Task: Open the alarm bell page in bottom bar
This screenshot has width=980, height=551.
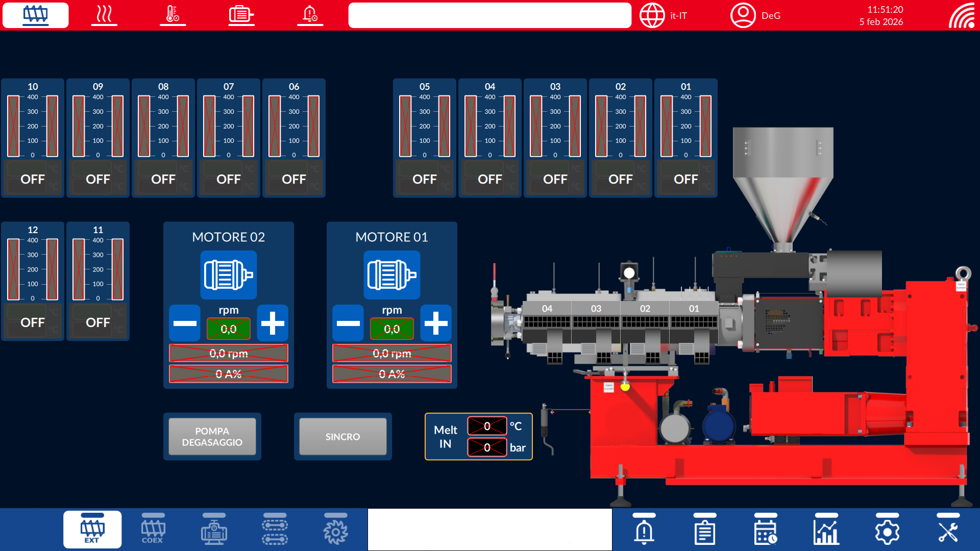Action: (x=644, y=531)
